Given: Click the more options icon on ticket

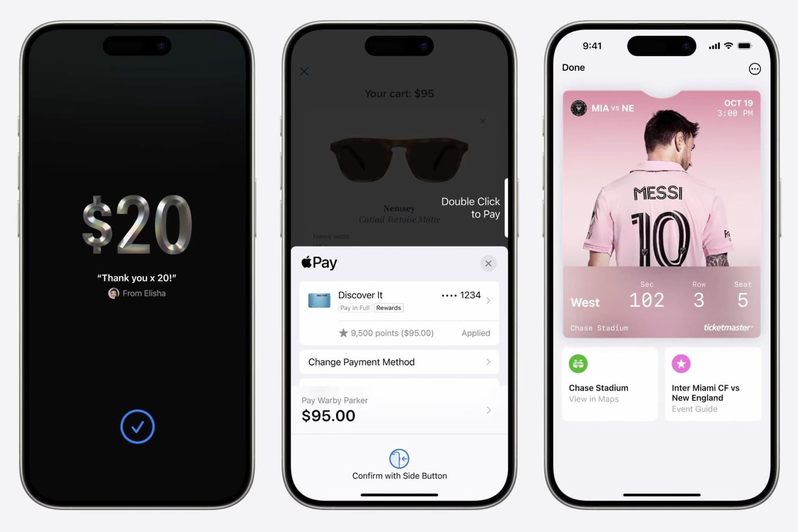Looking at the screenshot, I should coord(756,69).
